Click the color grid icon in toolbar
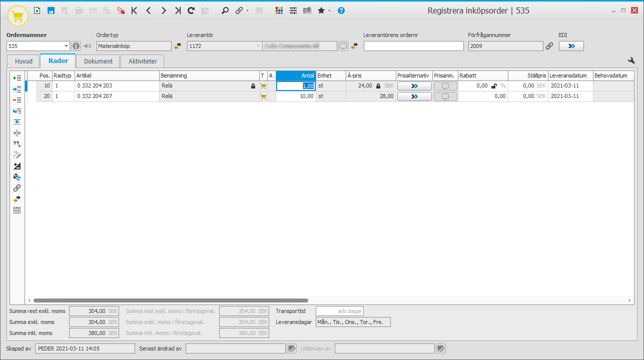Image resolution: width=644 pixels, height=360 pixels. point(279,10)
